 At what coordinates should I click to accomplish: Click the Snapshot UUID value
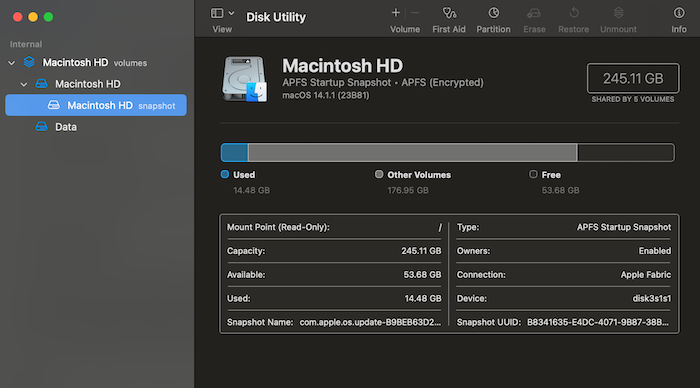click(598, 322)
